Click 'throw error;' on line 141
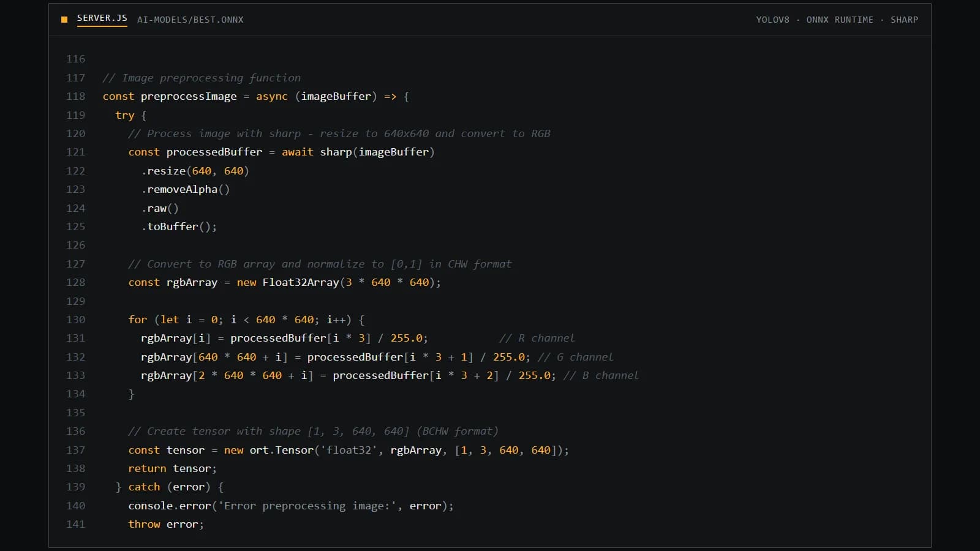This screenshot has height=551, width=980. pyautogui.click(x=166, y=524)
